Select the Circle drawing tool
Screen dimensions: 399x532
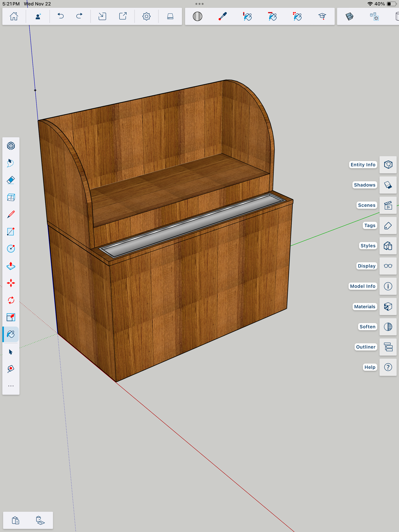(11, 249)
